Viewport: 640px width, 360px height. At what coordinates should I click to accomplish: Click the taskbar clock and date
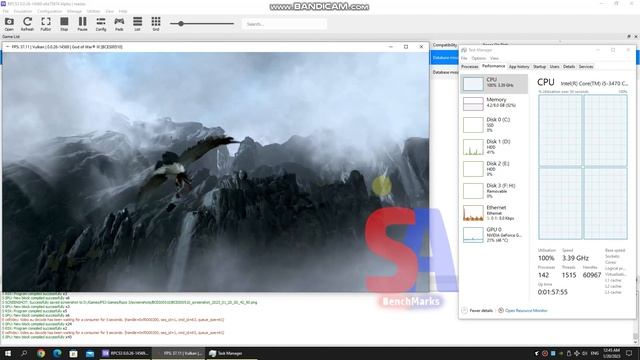click(612, 353)
